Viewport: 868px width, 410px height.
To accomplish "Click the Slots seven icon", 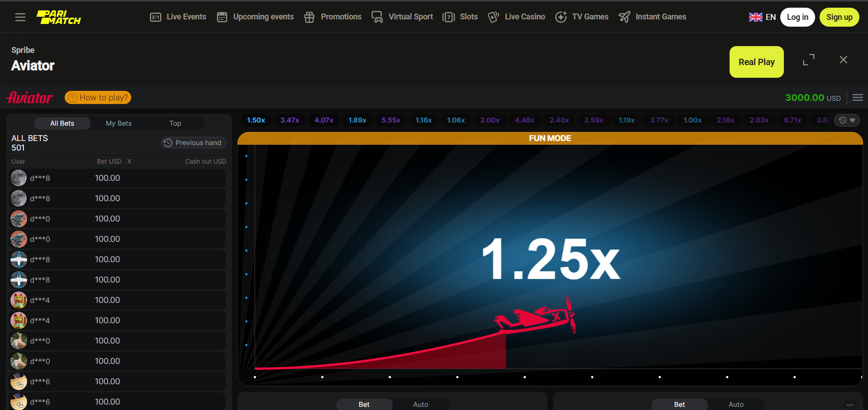I will pos(448,17).
